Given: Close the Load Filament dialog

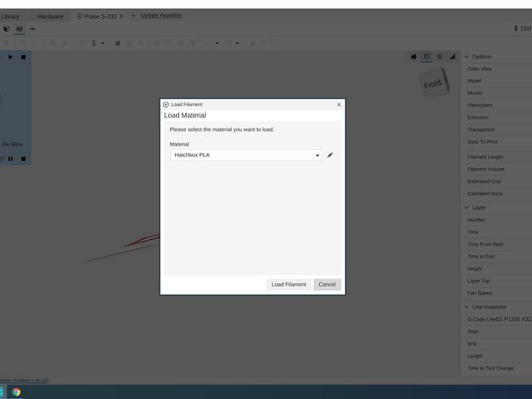Looking at the screenshot, I should 339,104.
